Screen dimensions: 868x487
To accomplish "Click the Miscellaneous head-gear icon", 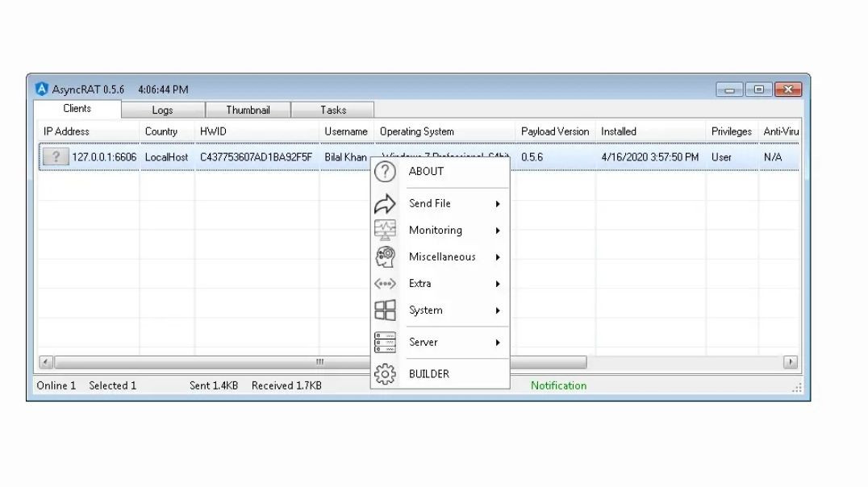I will coord(385,256).
